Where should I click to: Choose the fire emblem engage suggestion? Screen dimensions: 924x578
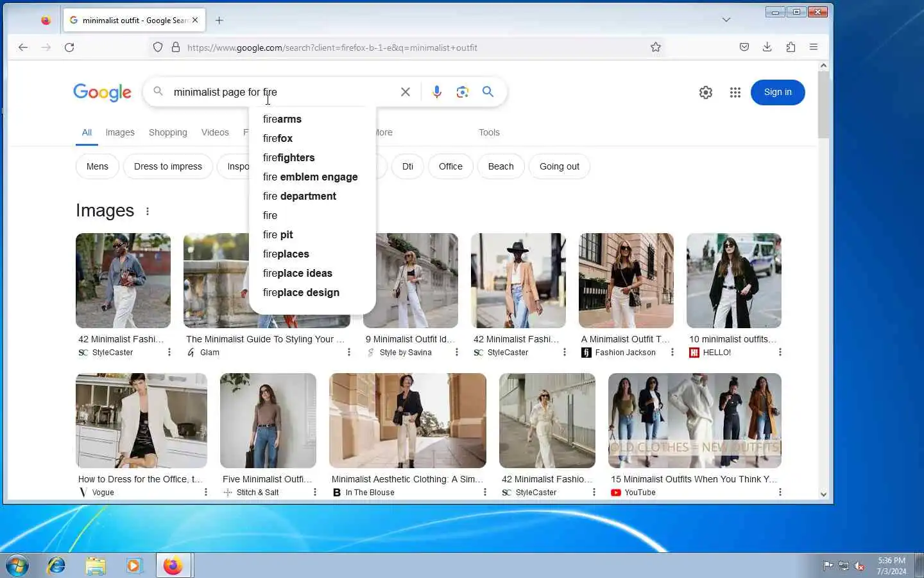[312, 177]
